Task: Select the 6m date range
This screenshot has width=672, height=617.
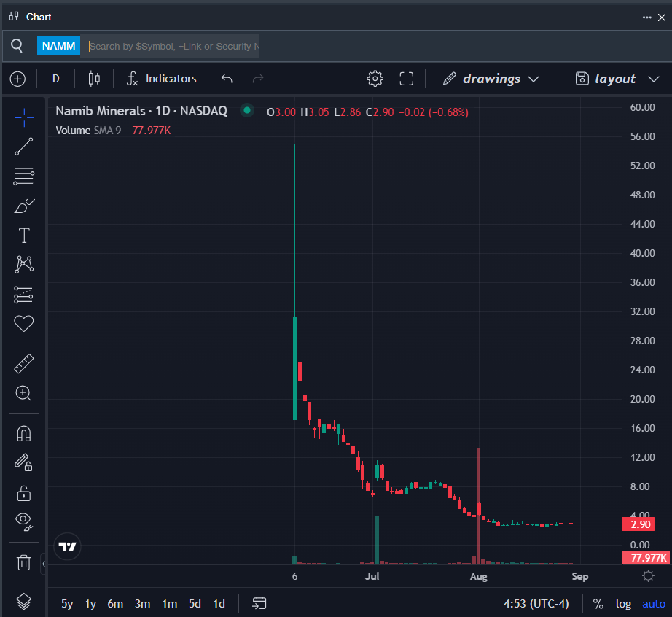Action: 115,604
